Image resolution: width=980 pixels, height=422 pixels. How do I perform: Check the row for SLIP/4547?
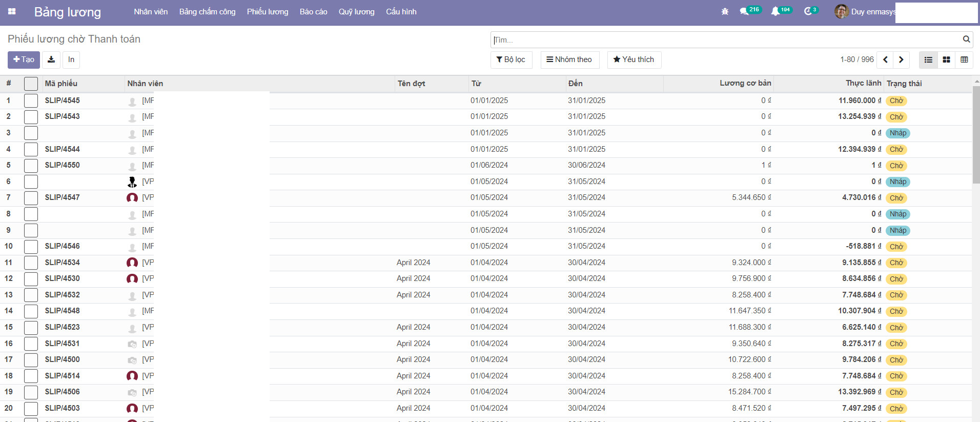[x=31, y=197]
